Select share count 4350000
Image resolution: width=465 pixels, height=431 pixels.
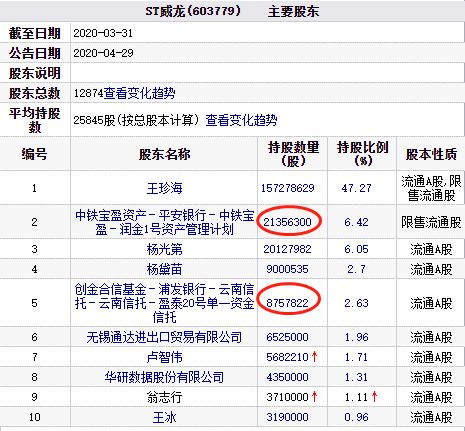(287, 377)
